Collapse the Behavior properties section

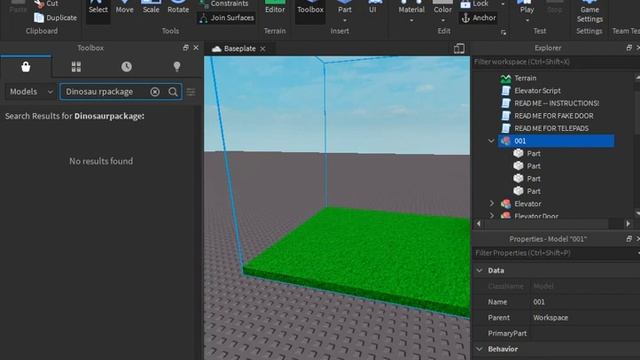point(480,349)
